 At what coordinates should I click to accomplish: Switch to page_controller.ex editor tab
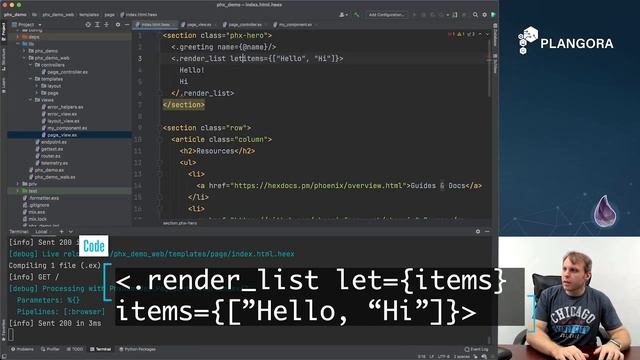tap(244, 25)
